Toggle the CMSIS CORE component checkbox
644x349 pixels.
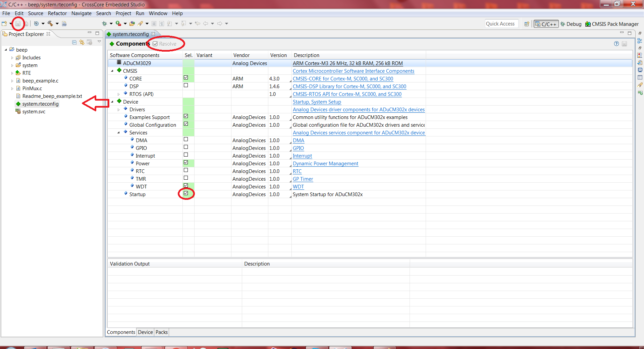click(x=186, y=78)
